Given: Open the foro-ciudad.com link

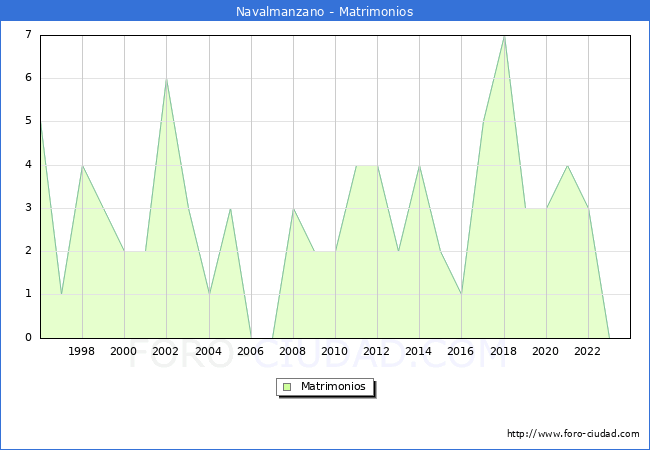Looking at the screenshot, I should click(x=573, y=434).
